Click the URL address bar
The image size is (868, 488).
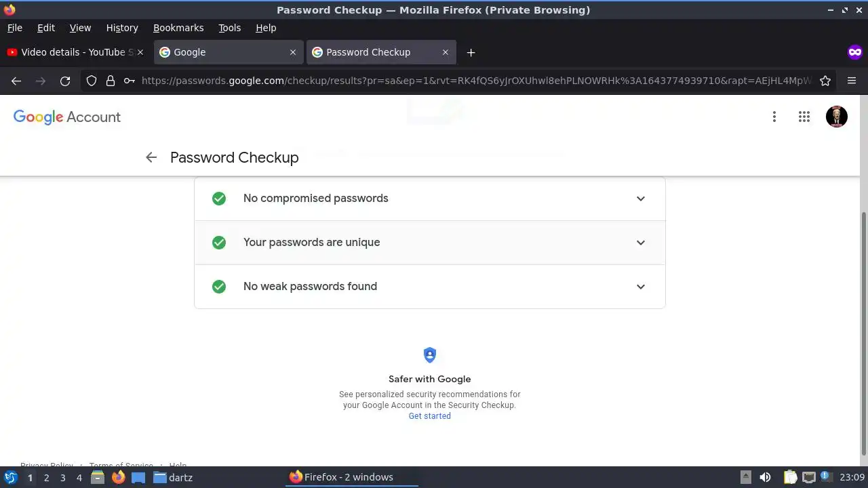point(475,81)
